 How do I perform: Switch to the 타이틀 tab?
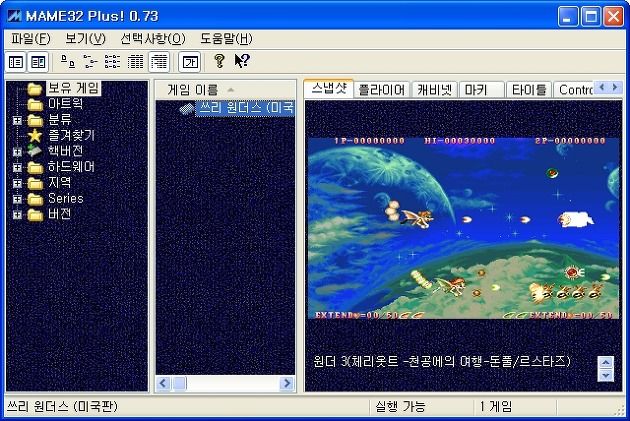point(528,90)
